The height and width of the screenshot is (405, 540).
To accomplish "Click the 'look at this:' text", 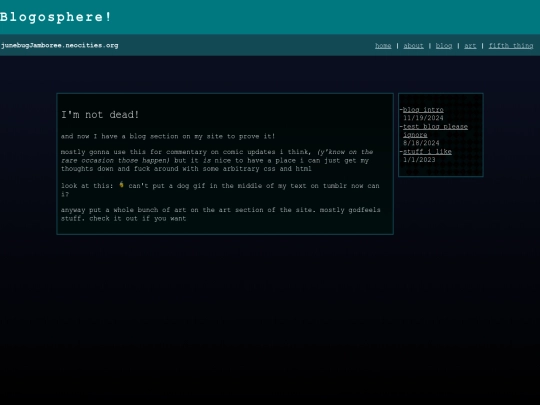I will [87, 186].
